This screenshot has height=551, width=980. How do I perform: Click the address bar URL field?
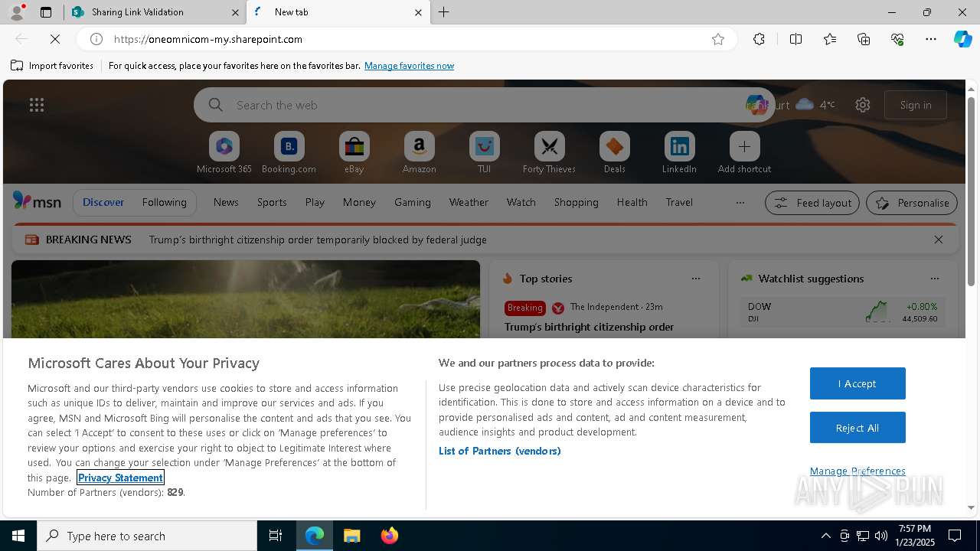pyautogui.click(x=406, y=39)
